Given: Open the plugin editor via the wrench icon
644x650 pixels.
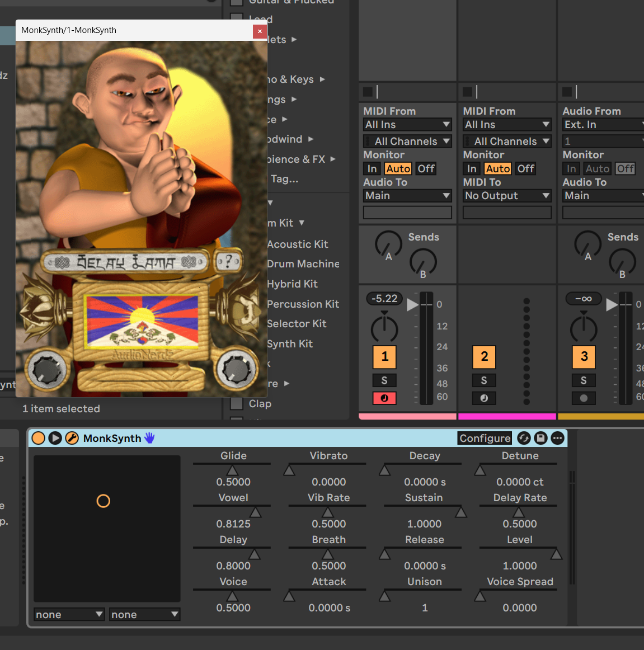Looking at the screenshot, I should pyautogui.click(x=72, y=438).
